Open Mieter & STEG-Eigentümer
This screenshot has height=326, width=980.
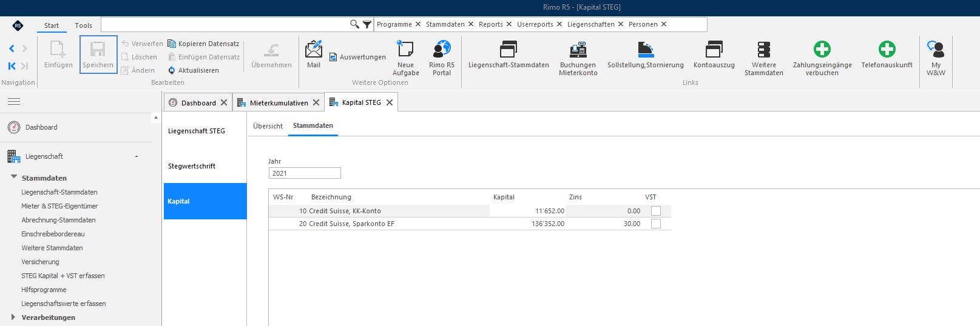59,206
